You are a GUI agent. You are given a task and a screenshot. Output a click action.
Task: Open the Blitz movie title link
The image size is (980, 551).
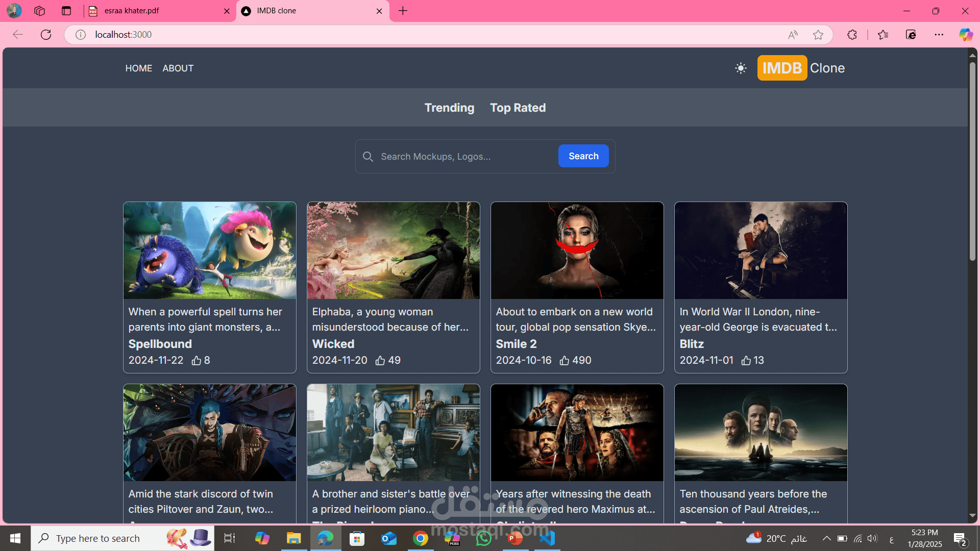point(691,344)
